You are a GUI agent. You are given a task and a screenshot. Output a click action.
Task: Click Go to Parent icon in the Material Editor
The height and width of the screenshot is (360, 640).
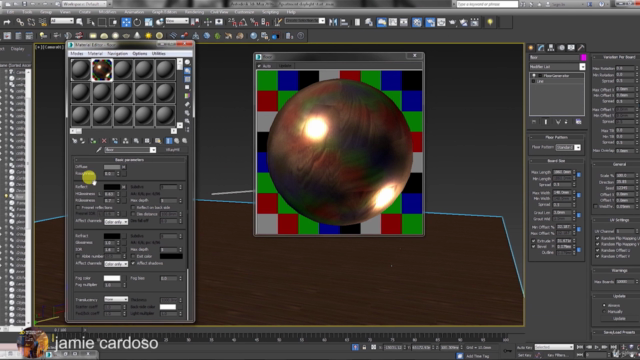177,141
